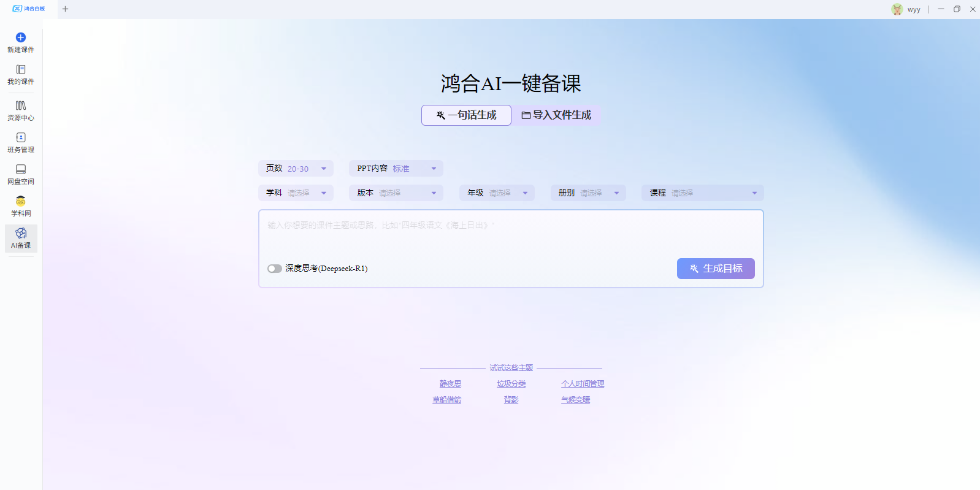Open the 年级 grade dropdown

[497, 193]
